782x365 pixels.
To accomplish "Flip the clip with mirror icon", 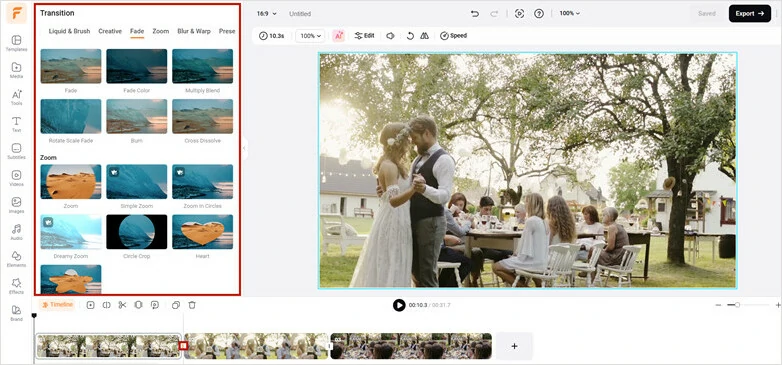I will (x=424, y=35).
